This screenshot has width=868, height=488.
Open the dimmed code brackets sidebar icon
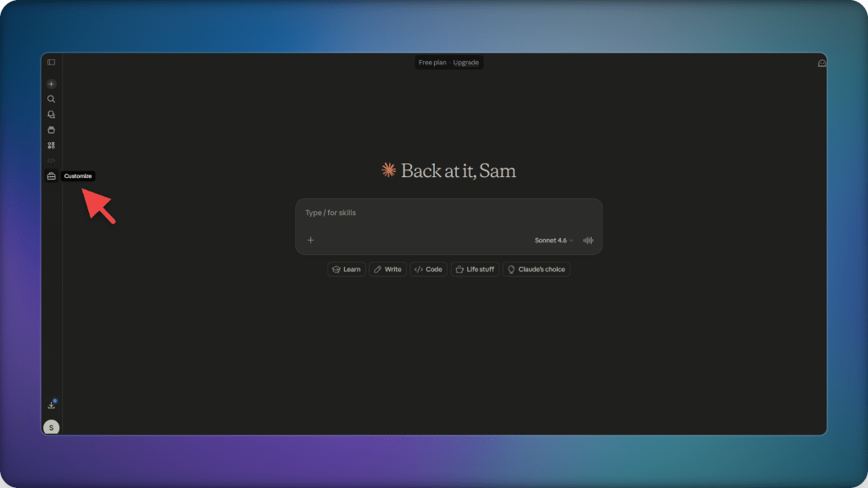click(x=51, y=160)
